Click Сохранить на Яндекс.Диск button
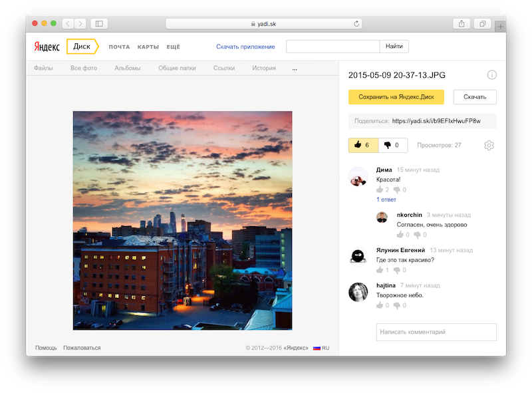 (396, 97)
